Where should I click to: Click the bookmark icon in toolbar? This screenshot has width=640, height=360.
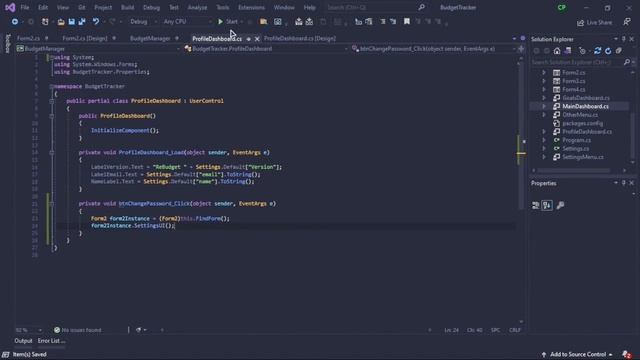[407, 22]
